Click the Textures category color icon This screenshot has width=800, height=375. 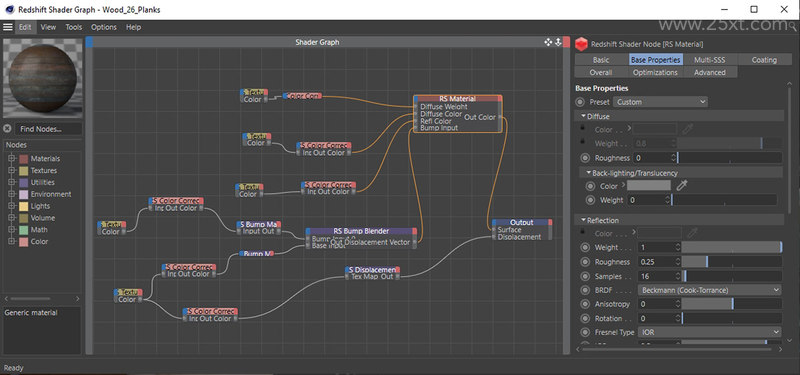click(24, 170)
